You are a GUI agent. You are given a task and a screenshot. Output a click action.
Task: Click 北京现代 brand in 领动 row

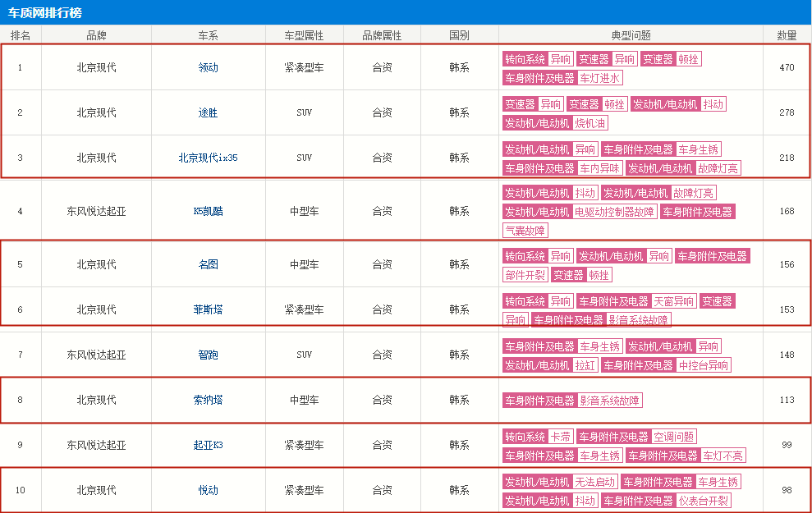point(96,67)
